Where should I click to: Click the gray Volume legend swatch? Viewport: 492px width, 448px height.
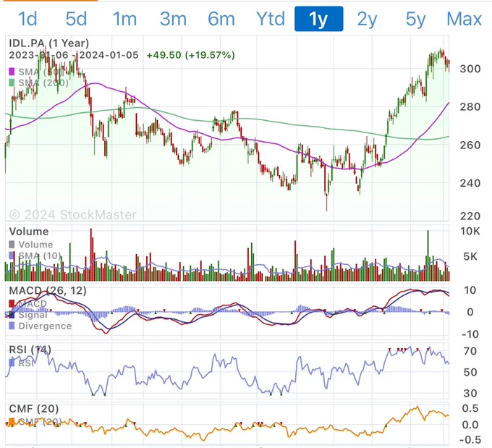coord(12,244)
